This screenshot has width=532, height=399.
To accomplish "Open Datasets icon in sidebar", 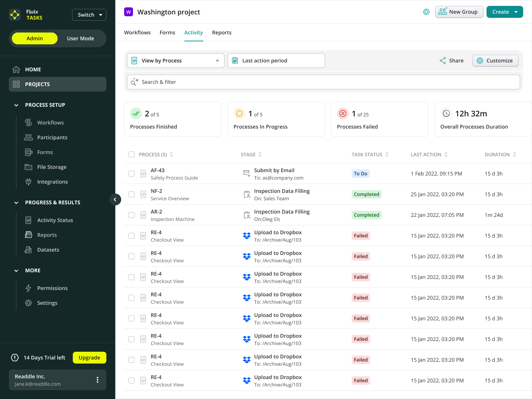I will (28, 250).
